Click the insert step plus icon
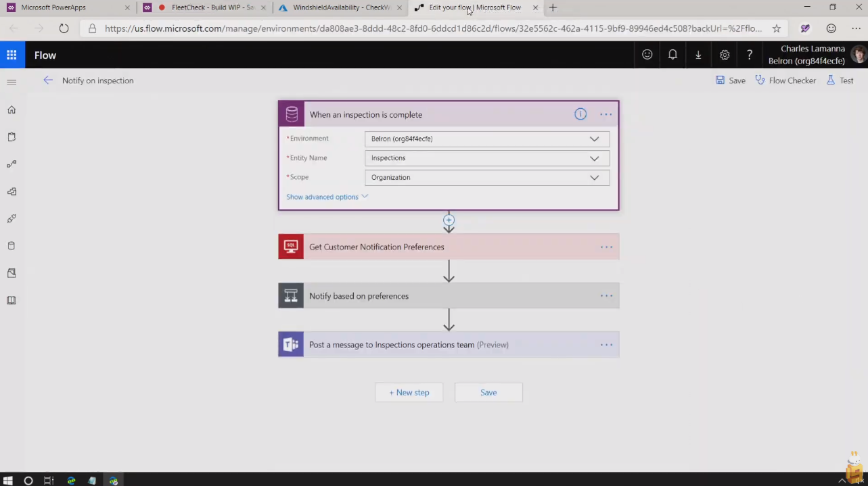The image size is (868, 486). 449,220
